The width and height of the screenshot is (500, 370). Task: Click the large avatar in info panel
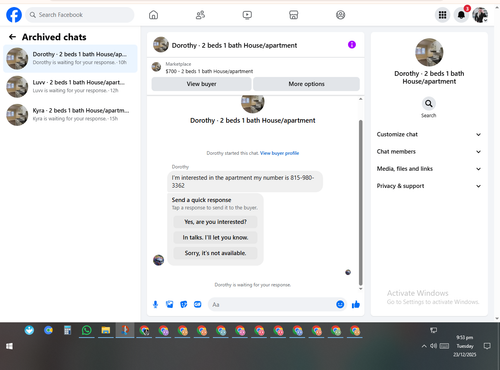coord(429,52)
